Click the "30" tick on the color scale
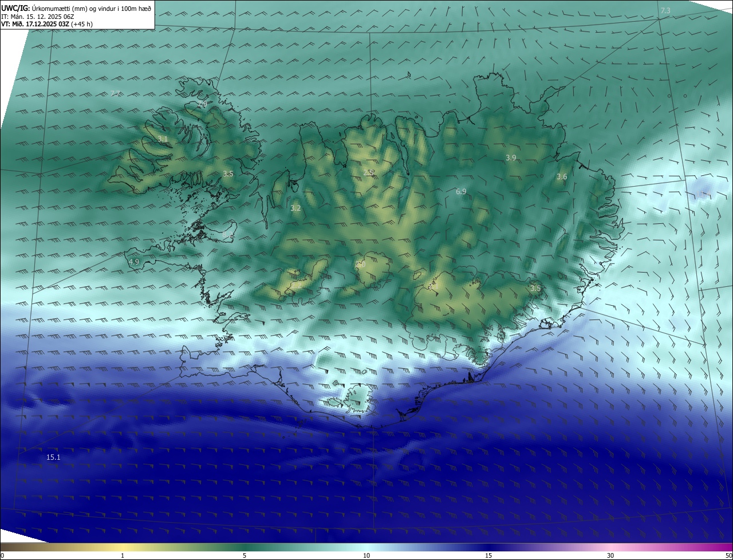Viewport: 733px width, 560px height. pyautogui.click(x=610, y=555)
